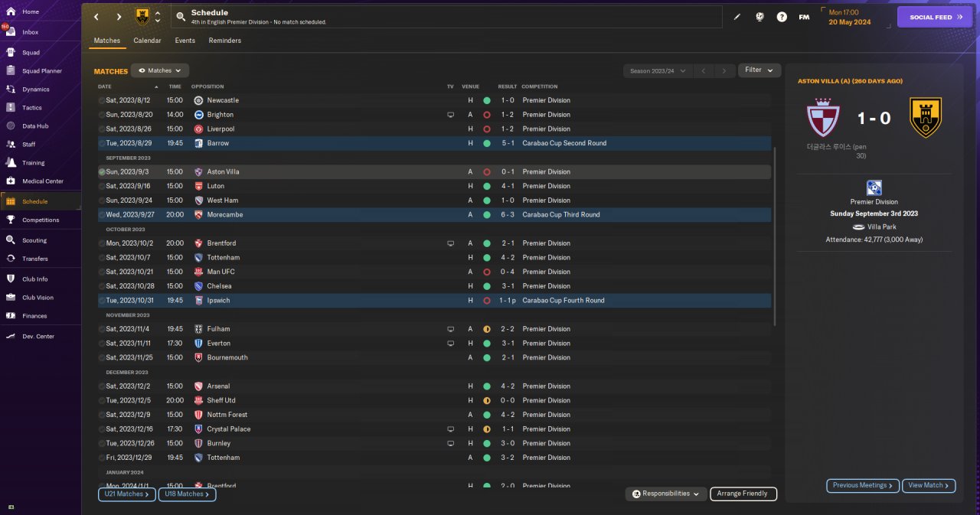
Task: Click the Previous Meetings button
Action: click(863, 485)
